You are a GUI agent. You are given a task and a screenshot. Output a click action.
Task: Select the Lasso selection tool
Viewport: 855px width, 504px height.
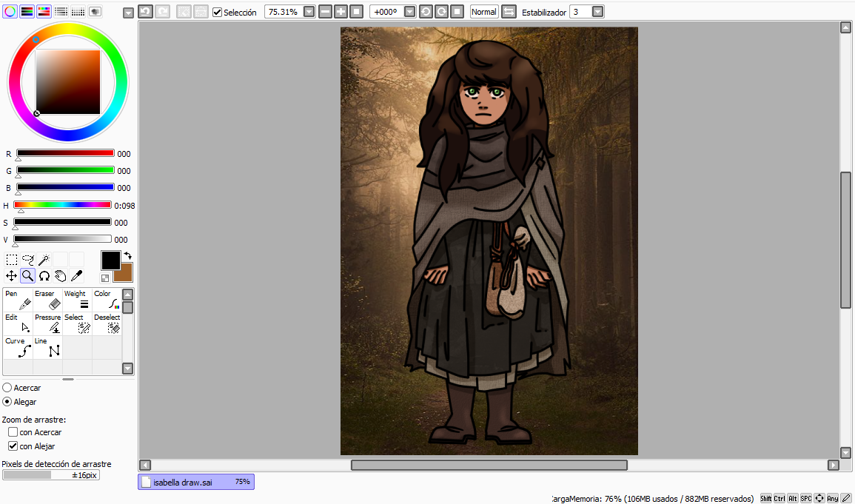pyautogui.click(x=28, y=260)
